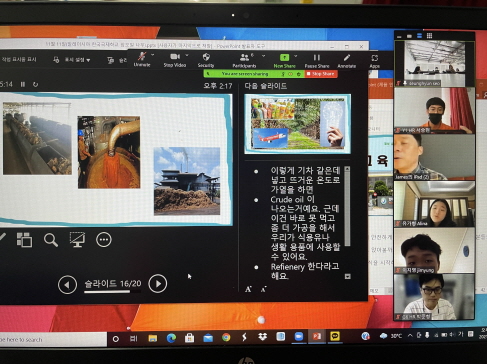The height and width of the screenshot is (364, 487).
Task: Select the Zoom into slide magnifier
Action: [x=51, y=240]
